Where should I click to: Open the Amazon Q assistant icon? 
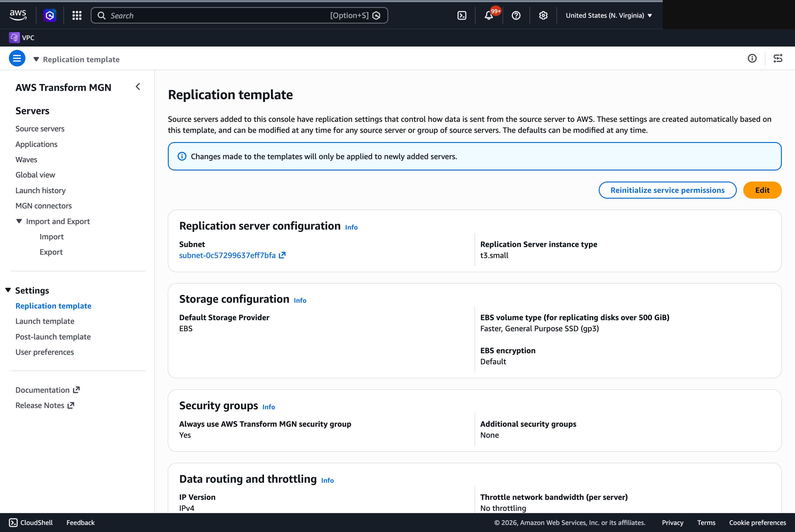pos(50,15)
